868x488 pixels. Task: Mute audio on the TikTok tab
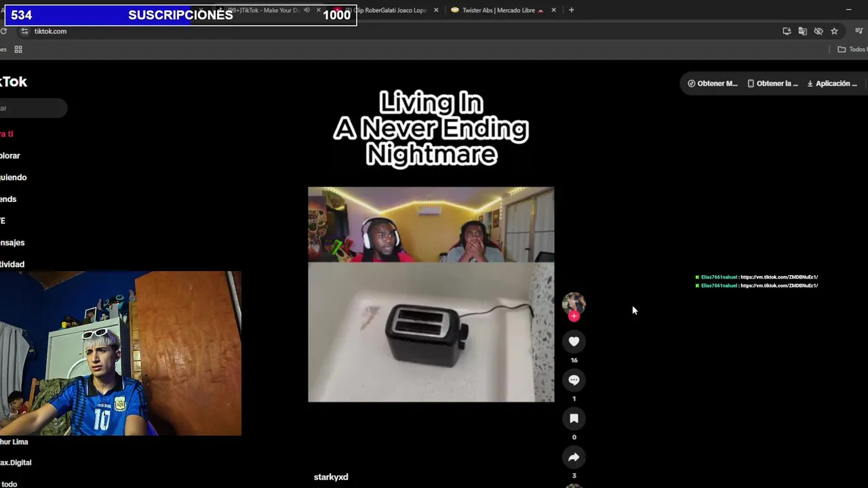coord(307,10)
